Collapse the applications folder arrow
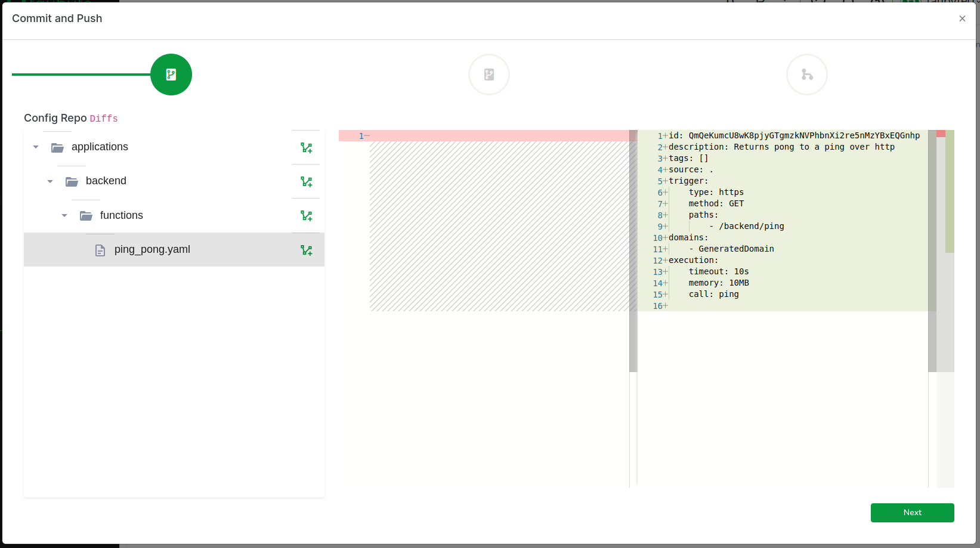The height and width of the screenshot is (548, 980). pyautogui.click(x=36, y=147)
